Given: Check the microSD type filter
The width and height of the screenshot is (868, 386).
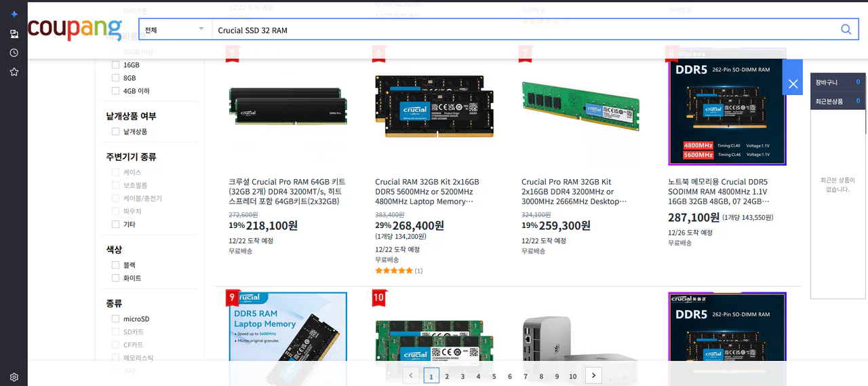Looking at the screenshot, I should 116,319.
